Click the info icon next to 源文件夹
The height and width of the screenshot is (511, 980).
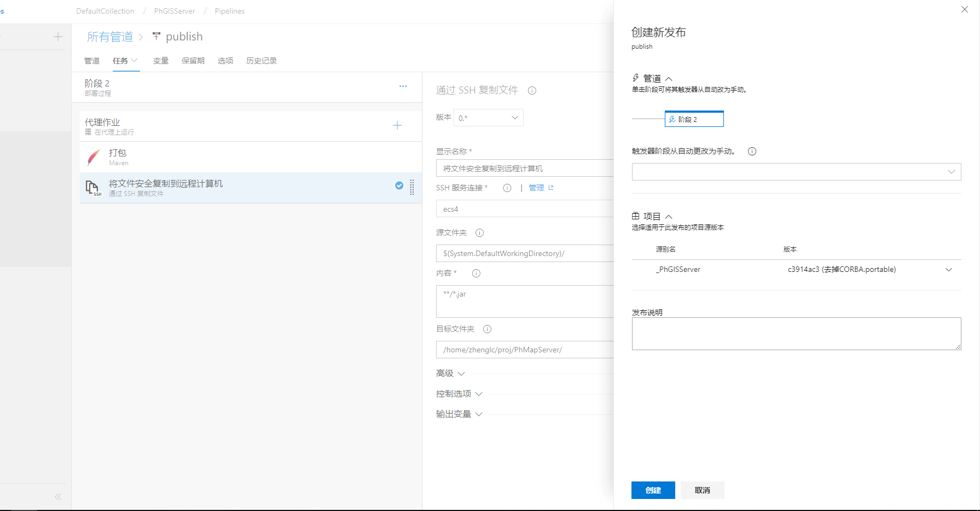click(x=479, y=233)
